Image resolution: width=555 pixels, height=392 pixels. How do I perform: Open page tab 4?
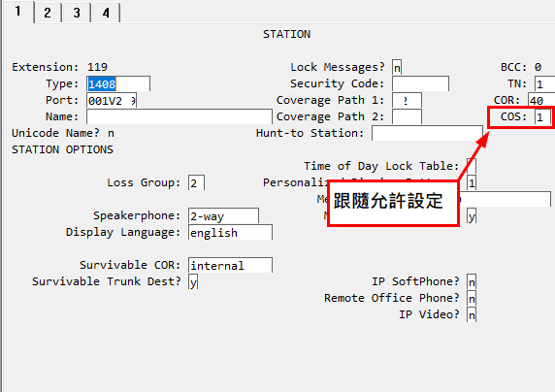(x=106, y=13)
